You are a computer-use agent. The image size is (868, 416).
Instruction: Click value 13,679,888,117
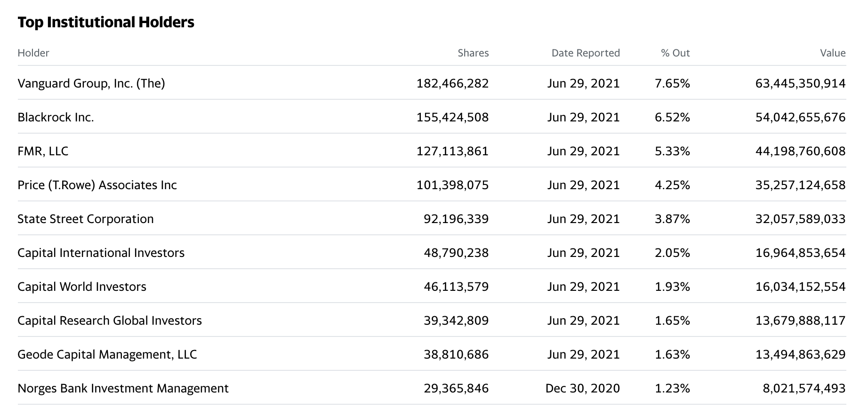[x=800, y=320]
